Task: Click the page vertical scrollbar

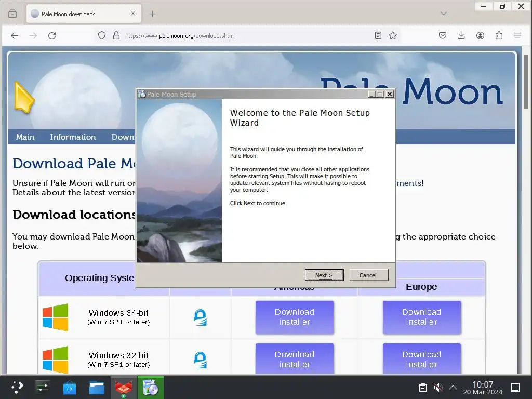Action: pos(526,82)
